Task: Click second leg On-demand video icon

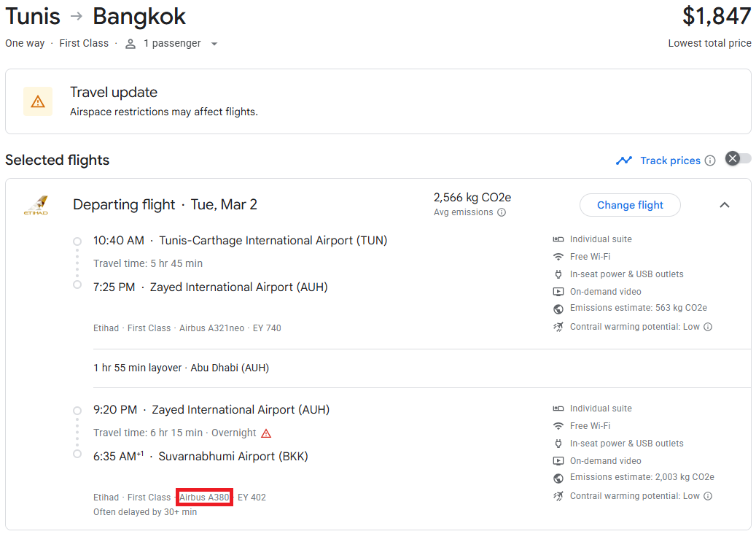Action: [x=558, y=460]
